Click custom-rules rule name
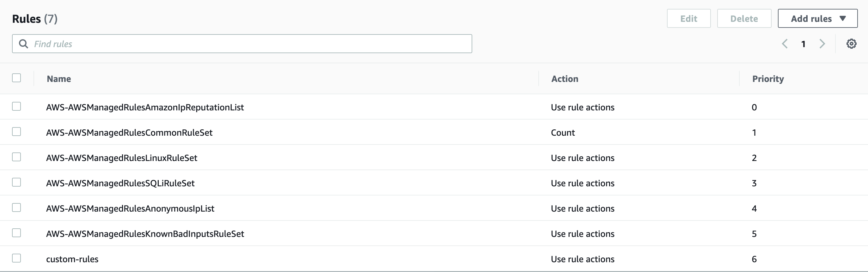The image size is (868, 272). pyautogui.click(x=72, y=259)
